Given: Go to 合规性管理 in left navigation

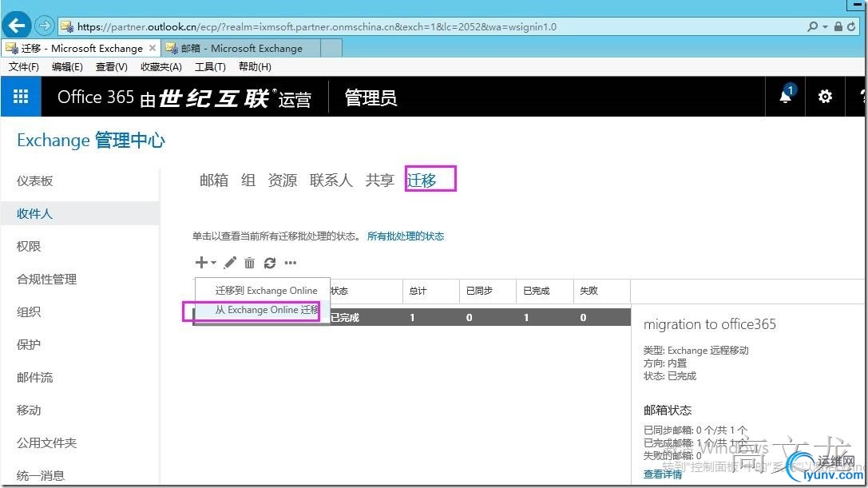Looking at the screenshot, I should (47, 280).
